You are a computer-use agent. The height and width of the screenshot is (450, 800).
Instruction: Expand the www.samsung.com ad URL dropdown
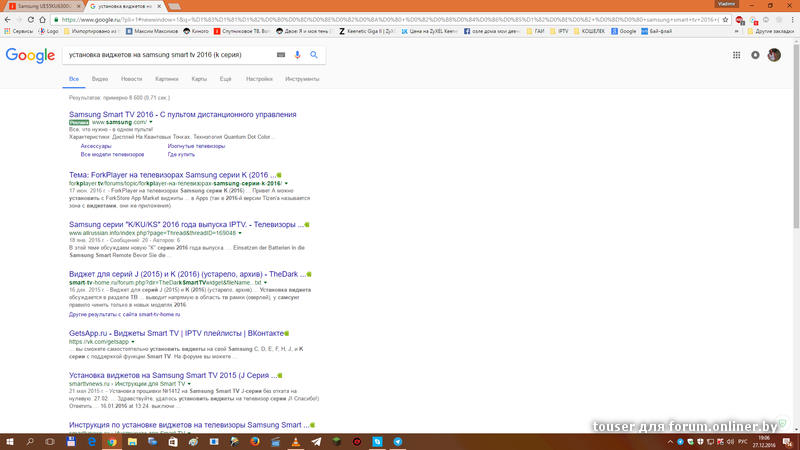coord(151,122)
